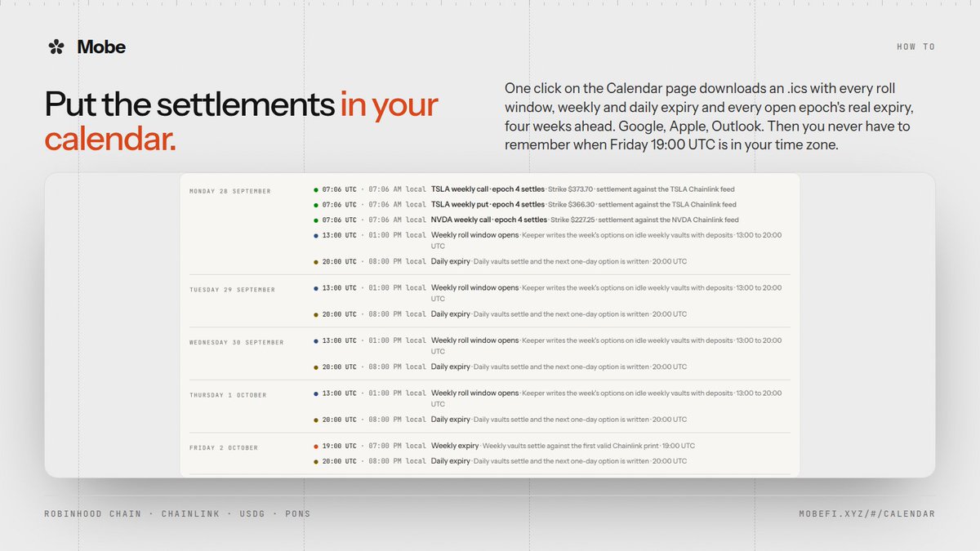Viewport: 980px width, 551px height.
Task: Open Friday's 'Weekly expiry' event title
Action: [455, 447]
